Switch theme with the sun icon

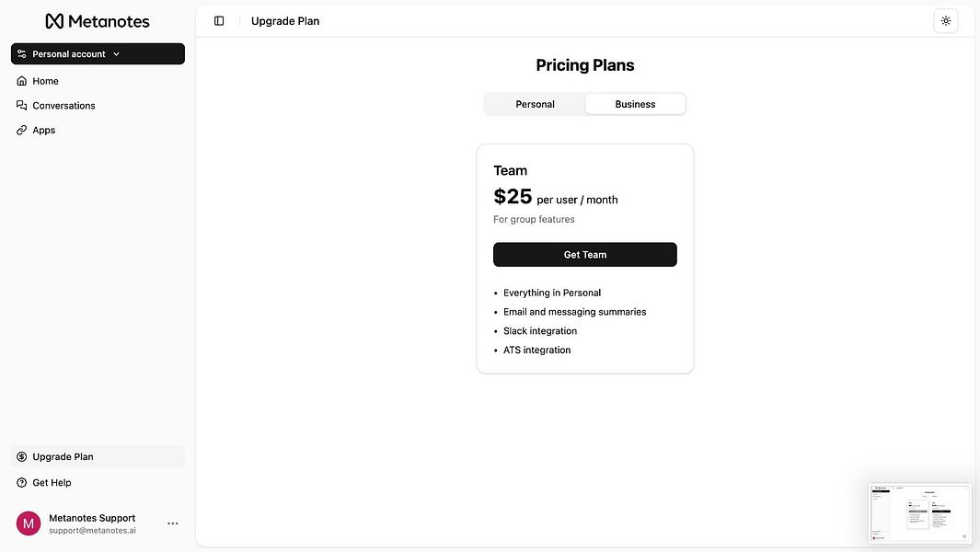coord(946,21)
